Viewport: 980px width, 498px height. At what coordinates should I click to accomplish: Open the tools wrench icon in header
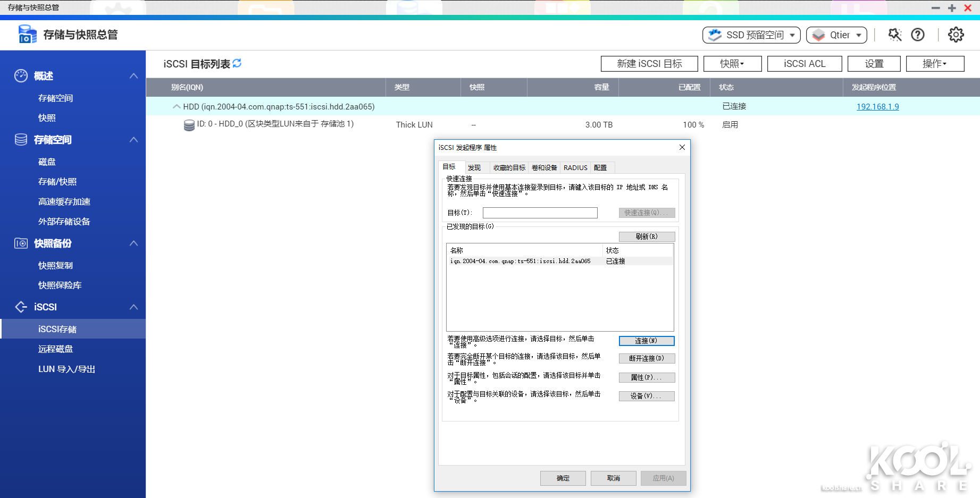[895, 35]
